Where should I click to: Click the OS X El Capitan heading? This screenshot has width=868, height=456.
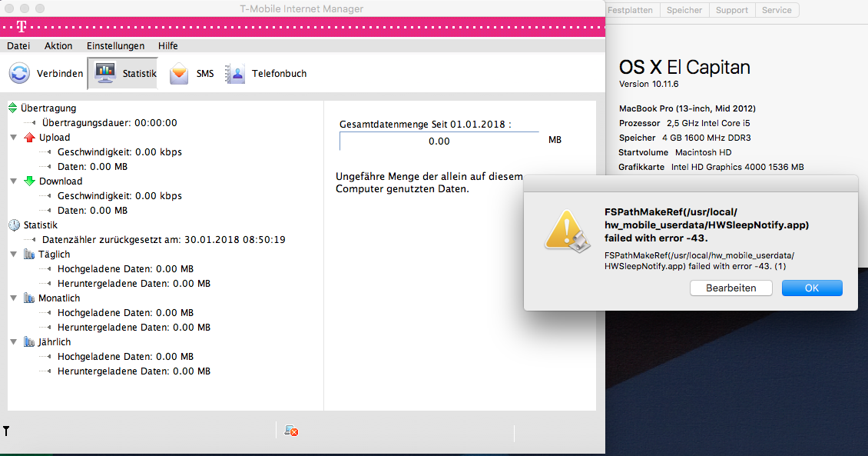pos(684,67)
